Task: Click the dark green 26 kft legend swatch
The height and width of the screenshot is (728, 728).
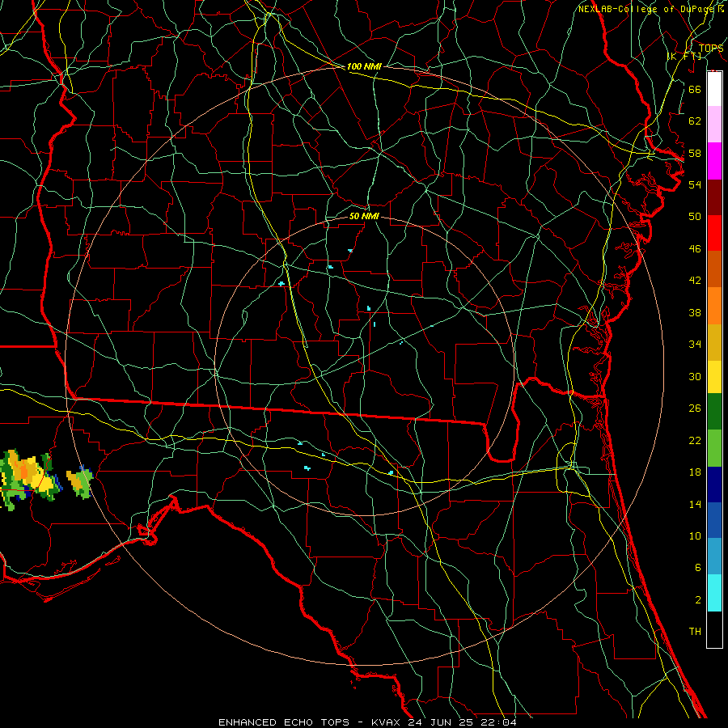Action: [714, 412]
